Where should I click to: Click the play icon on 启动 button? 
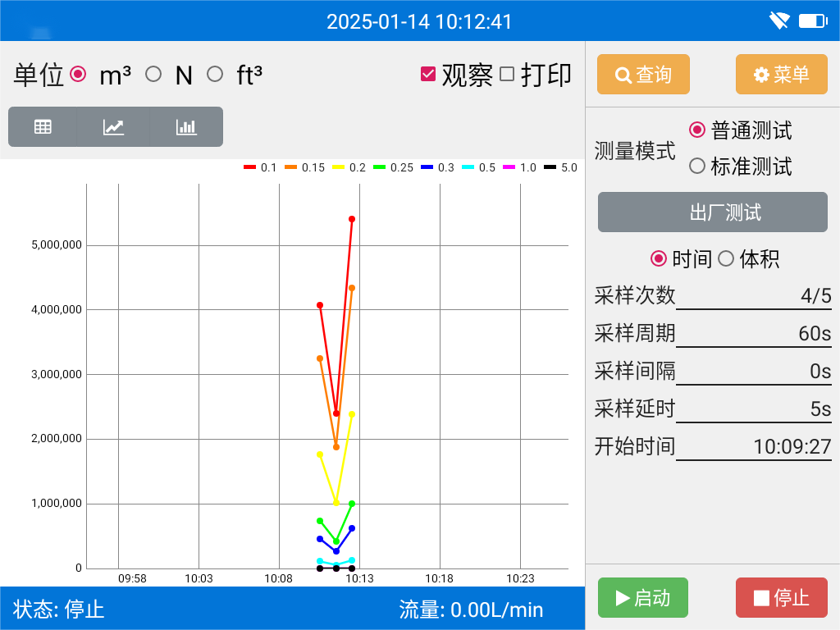(623, 598)
